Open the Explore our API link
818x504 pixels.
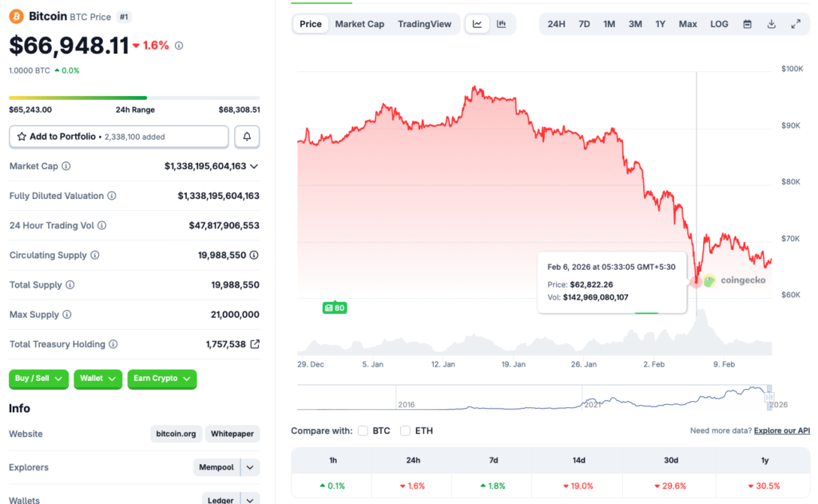click(781, 431)
